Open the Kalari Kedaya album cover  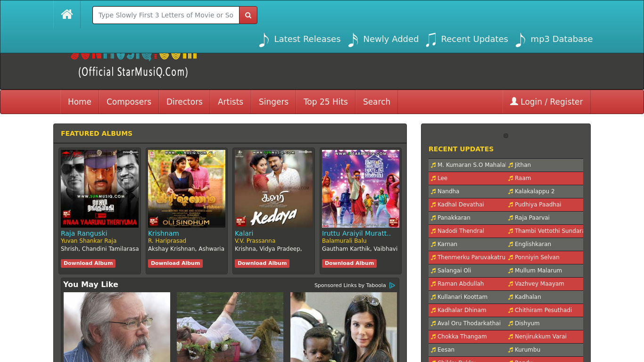[x=273, y=189]
